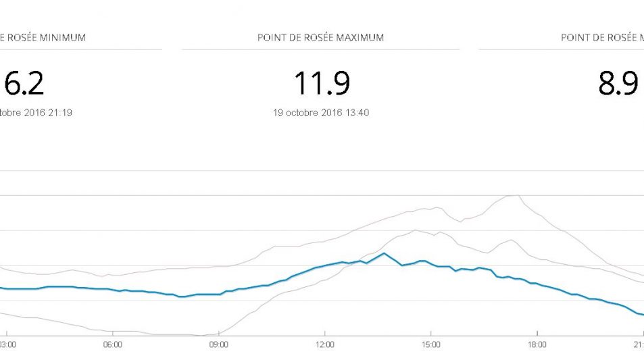Click the blue dew point line above 18:00
This screenshot has width=644, height=362.
[537, 284]
